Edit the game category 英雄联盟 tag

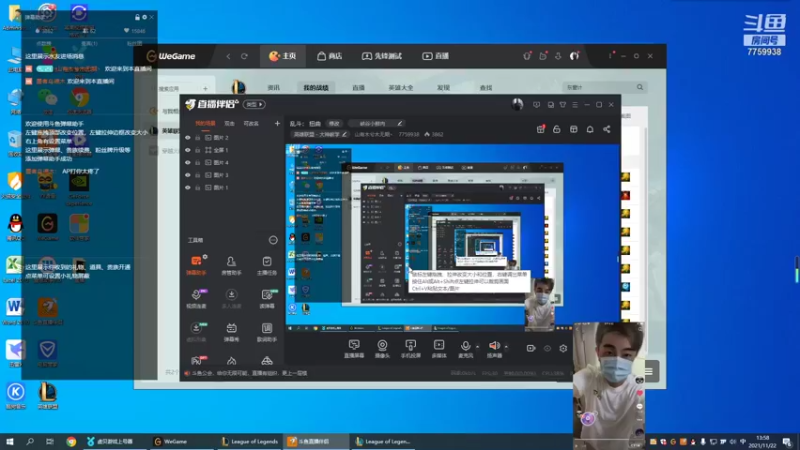click(x=320, y=135)
